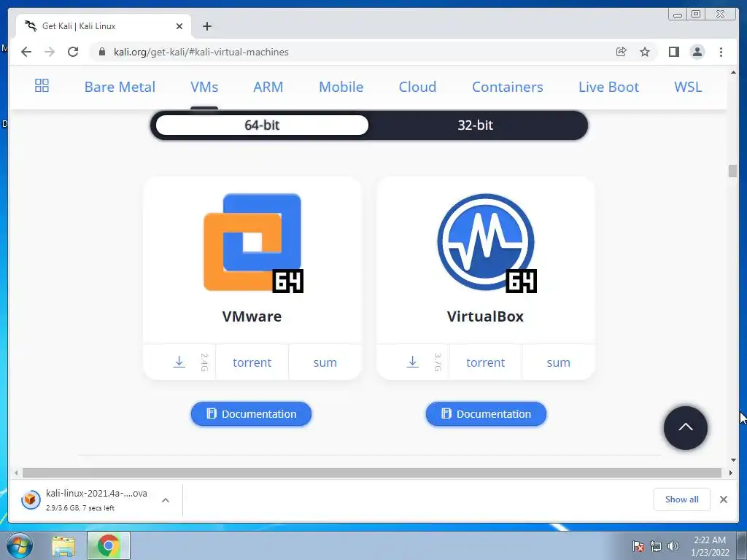Screen dimensions: 747x560
Task: Click the scrollbar up arrow
Action: 733,72
